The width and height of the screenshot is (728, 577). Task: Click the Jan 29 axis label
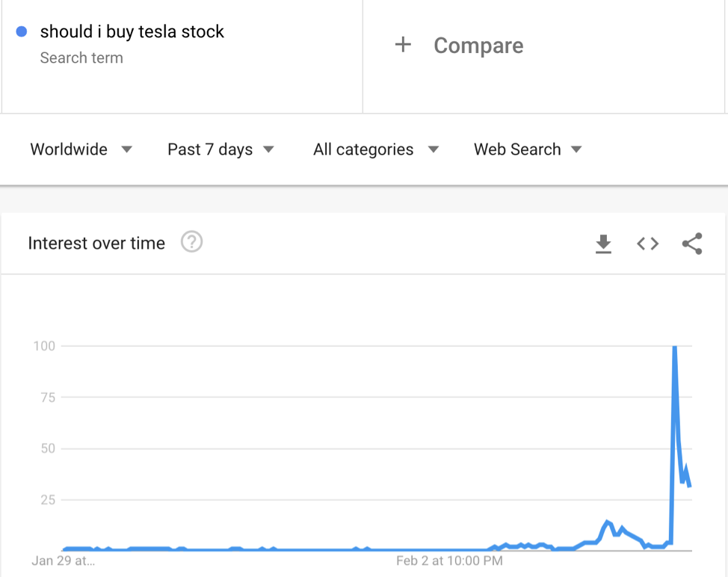pos(63,561)
